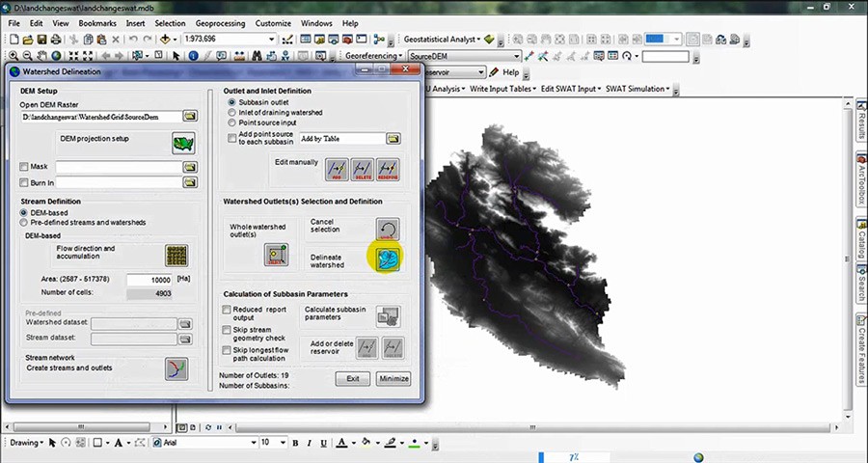Click Flow direction and accumulation icon
The image size is (868, 463).
click(x=176, y=255)
